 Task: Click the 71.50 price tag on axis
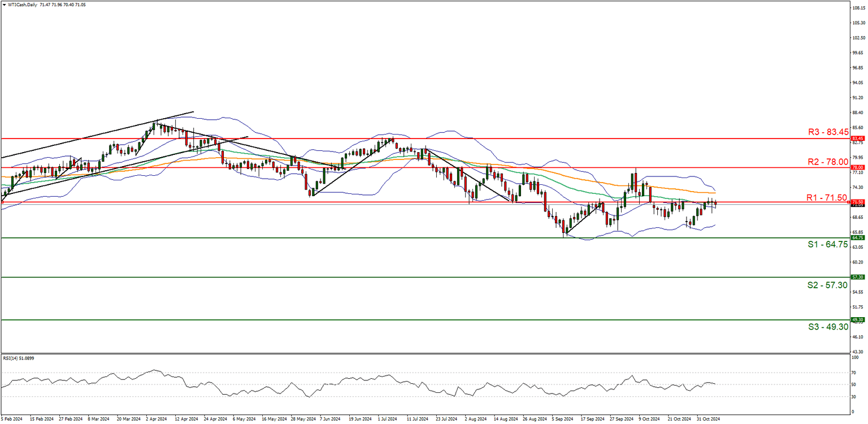858,202
